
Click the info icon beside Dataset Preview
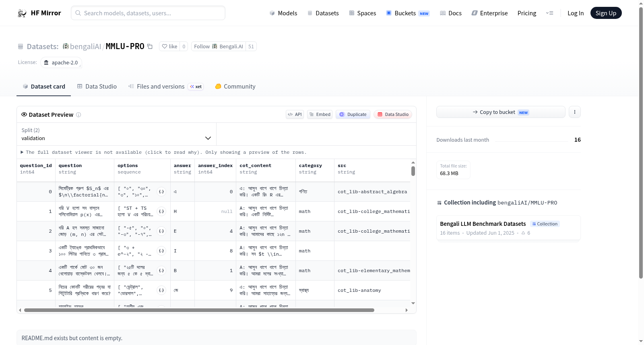coord(78,115)
